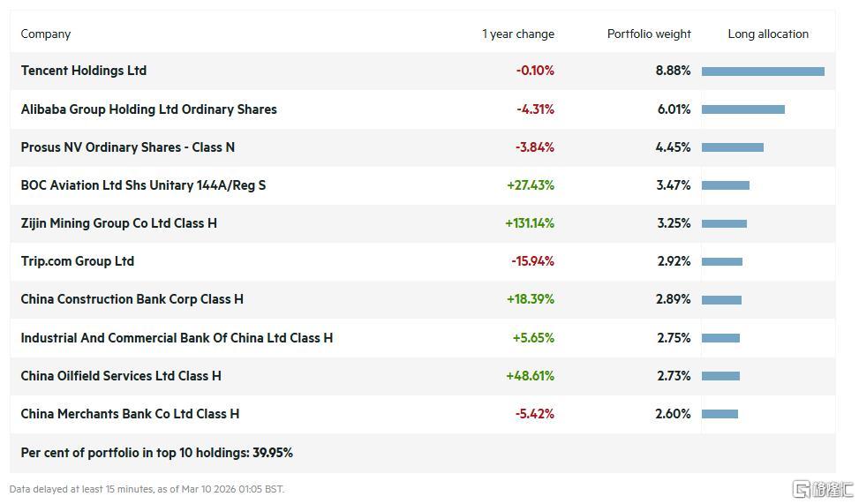Click China Oilfield Services Ltd Class H
The image size is (859, 504).
(x=121, y=376)
